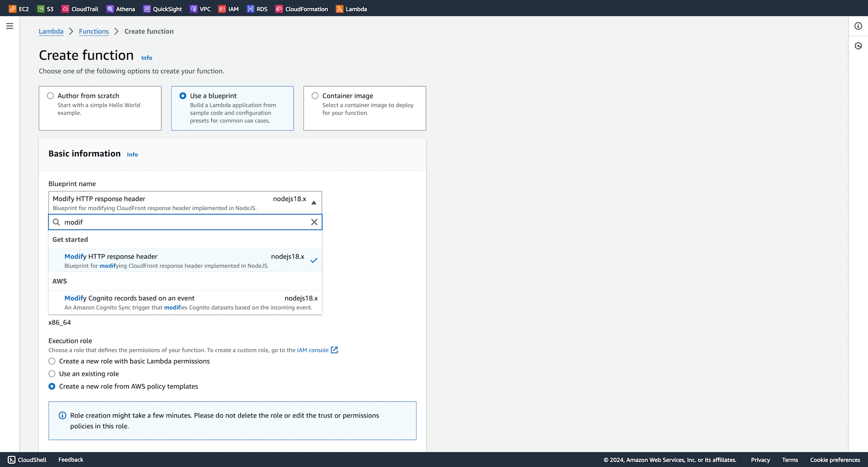Open the QuickSight service shortcut

tap(163, 9)
